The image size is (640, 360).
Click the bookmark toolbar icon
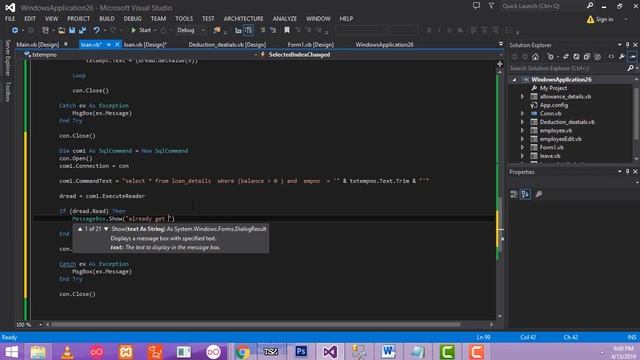pyautogui.click(x=287, y=30)
